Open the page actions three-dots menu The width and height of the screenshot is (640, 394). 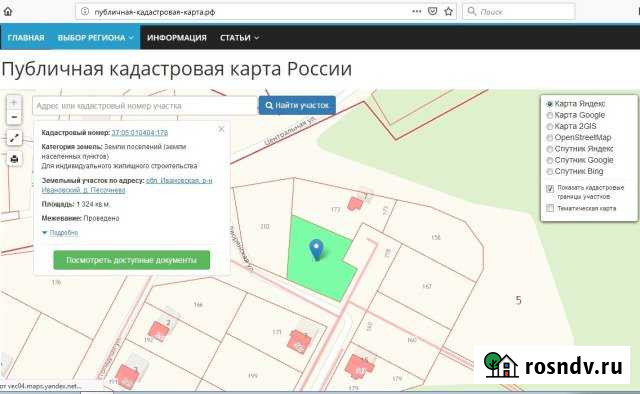point(416,11)
